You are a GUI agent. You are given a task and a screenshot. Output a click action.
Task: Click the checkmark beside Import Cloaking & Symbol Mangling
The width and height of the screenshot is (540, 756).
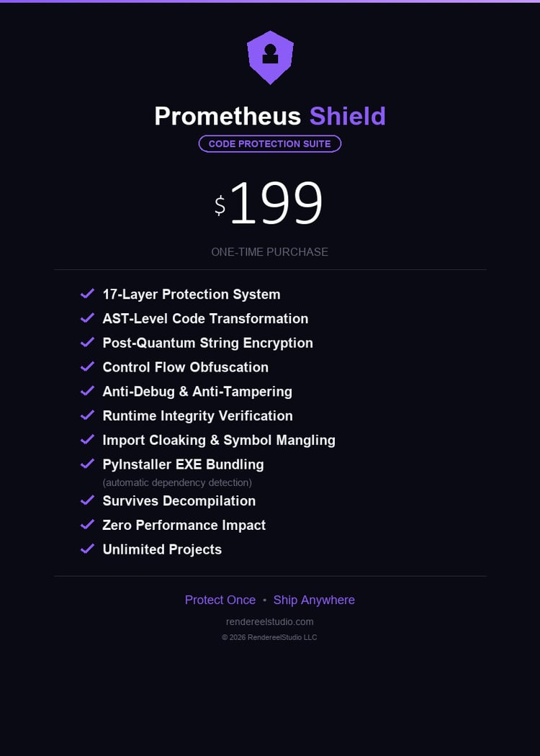pyautogui.click(x=88, y=440)
